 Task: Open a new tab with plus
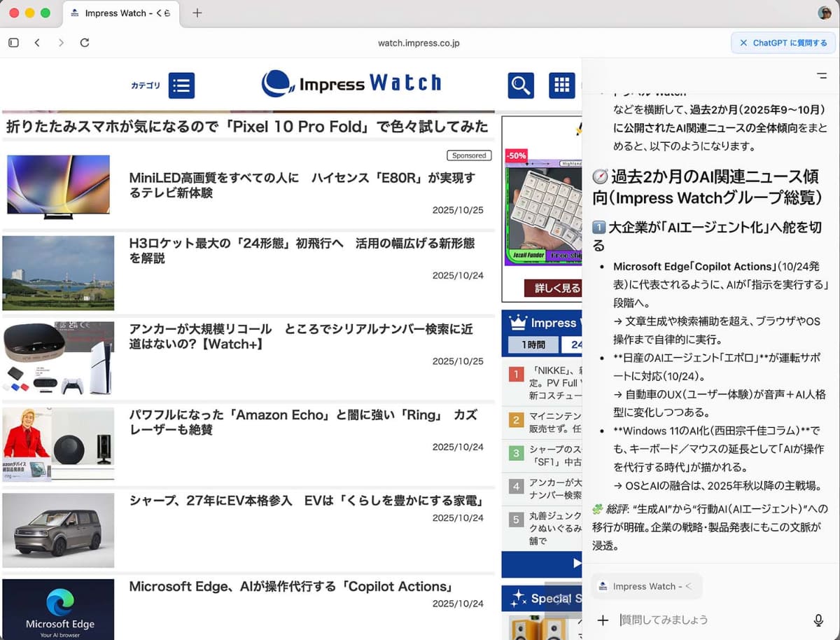click(197, 13)
